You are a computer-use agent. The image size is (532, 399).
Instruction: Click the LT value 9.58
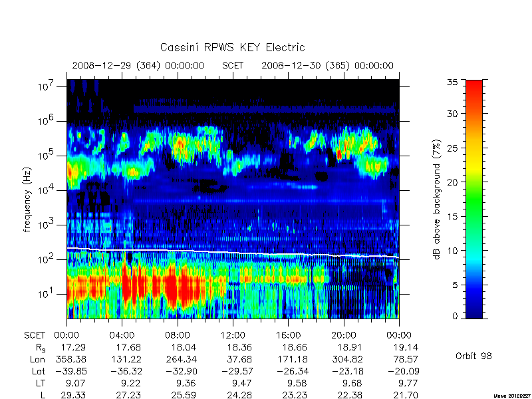point(297,383)
